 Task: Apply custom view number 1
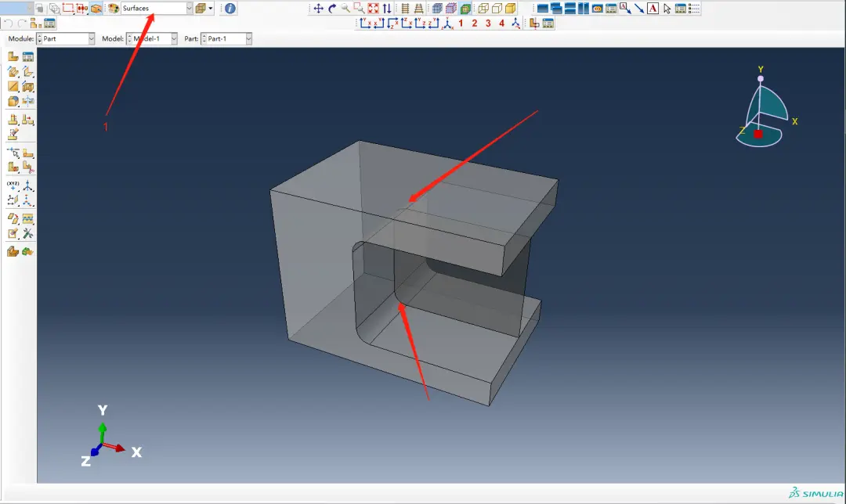tap(461, 23)
